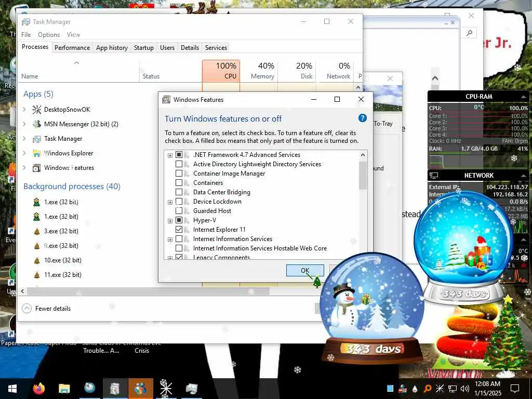Click the network tray icon
Screen dimensions: 532x399
click(453, 389)
